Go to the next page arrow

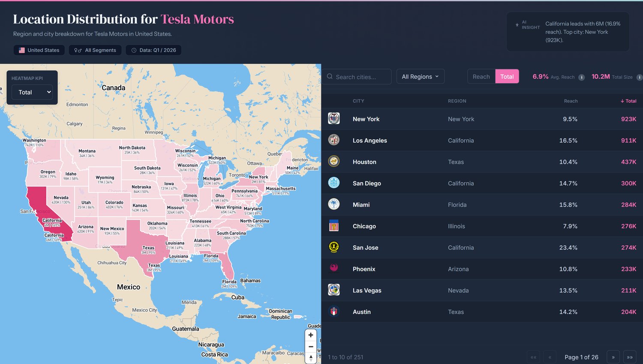tap(613, 357)
